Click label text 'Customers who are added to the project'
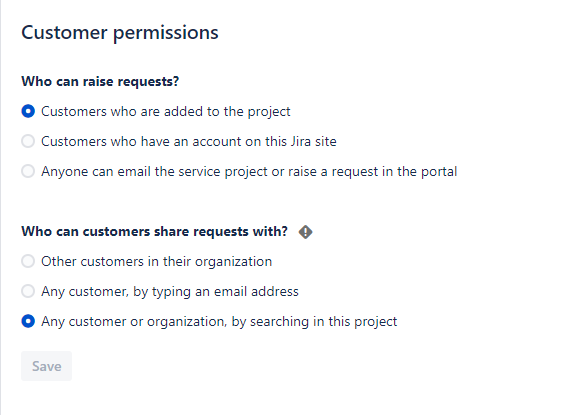 coord(166,112)
